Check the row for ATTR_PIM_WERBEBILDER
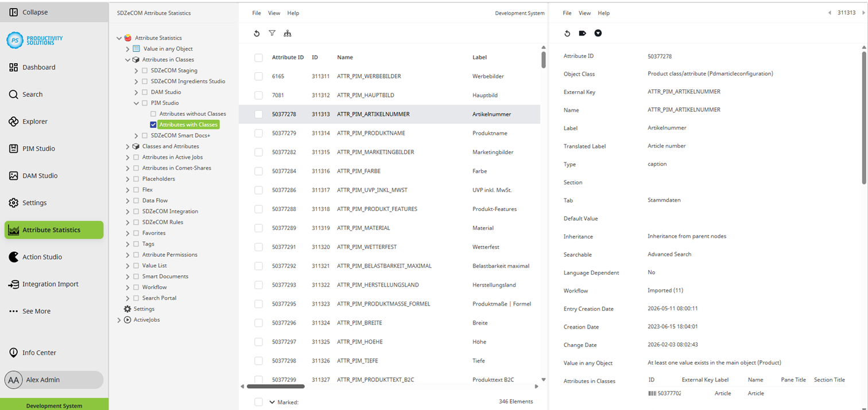This screenshot has width=868, height=410. [x=258, y=76]
